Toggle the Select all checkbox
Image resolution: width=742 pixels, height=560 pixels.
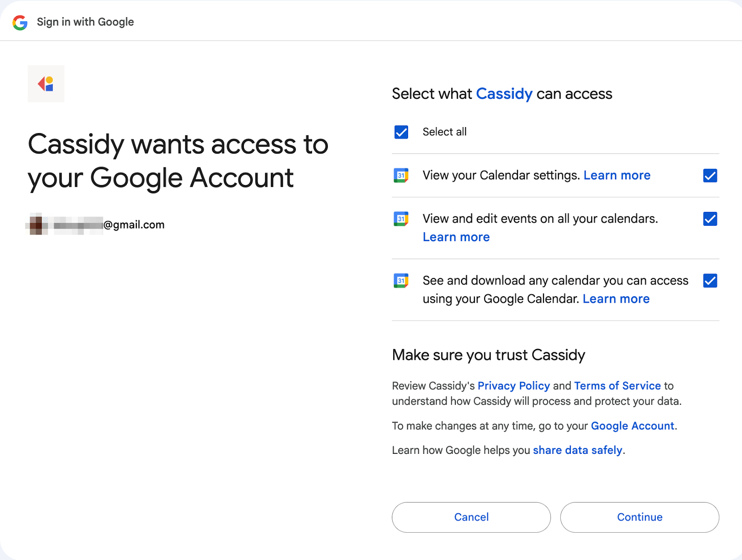[401, 132]
